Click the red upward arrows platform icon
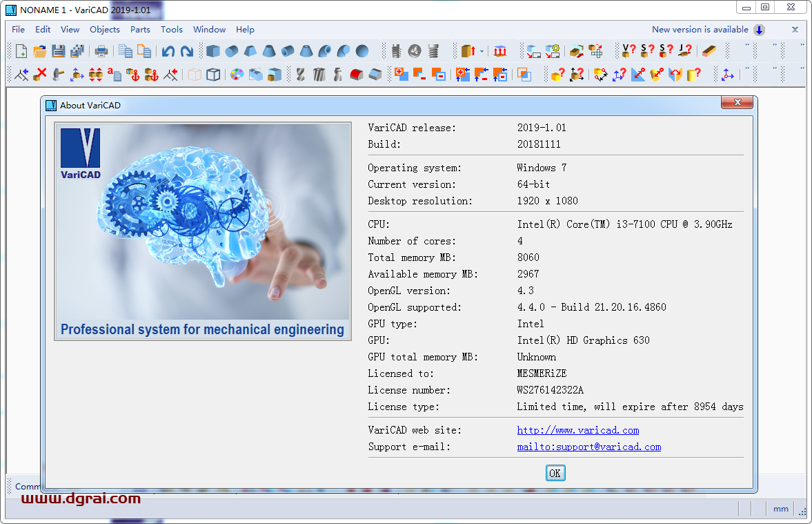812x524 pixels. click(x=499, y=51)
